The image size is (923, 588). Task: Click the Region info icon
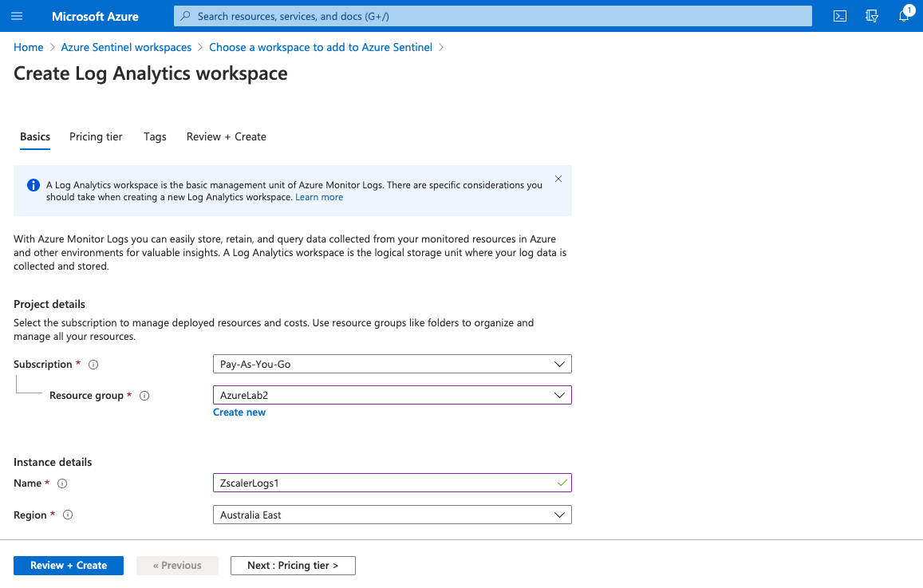68,515
